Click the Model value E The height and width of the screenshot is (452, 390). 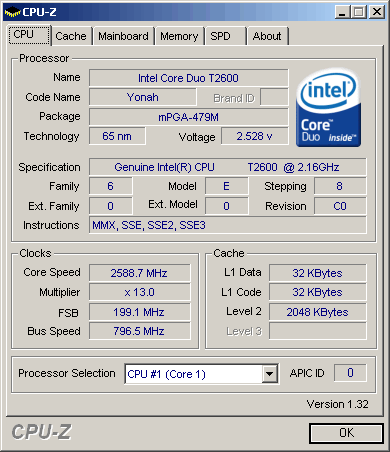point(226,186)
